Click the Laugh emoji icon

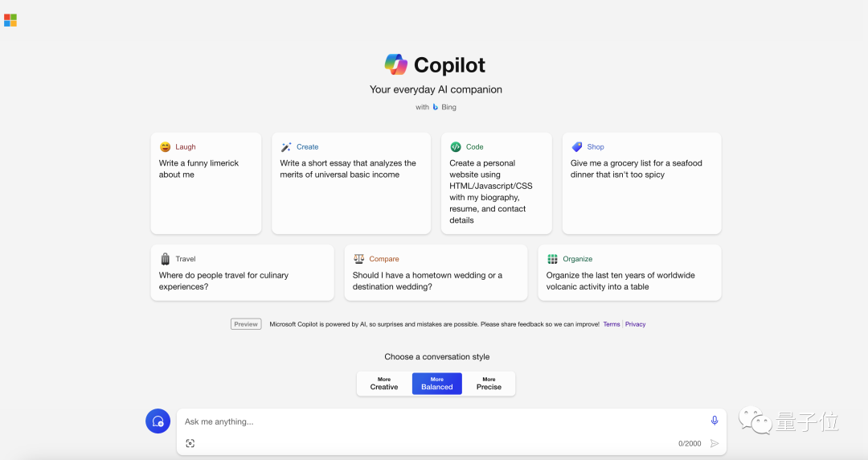tap(165, 147)
